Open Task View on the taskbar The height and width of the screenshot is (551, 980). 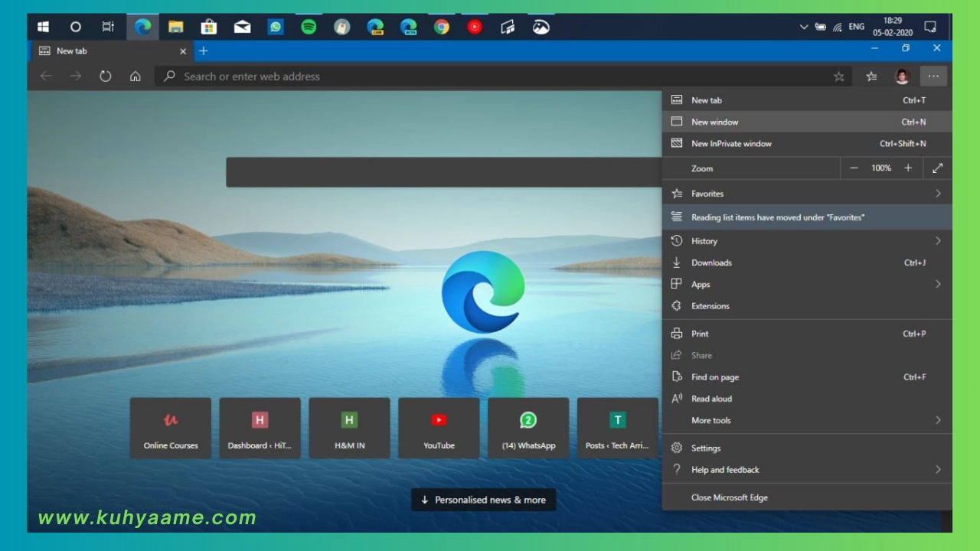coord(108,27)
